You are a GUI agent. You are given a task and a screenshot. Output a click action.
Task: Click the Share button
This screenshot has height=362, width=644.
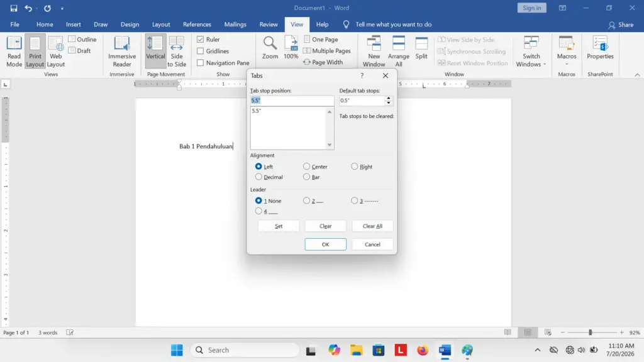(621, 25)
